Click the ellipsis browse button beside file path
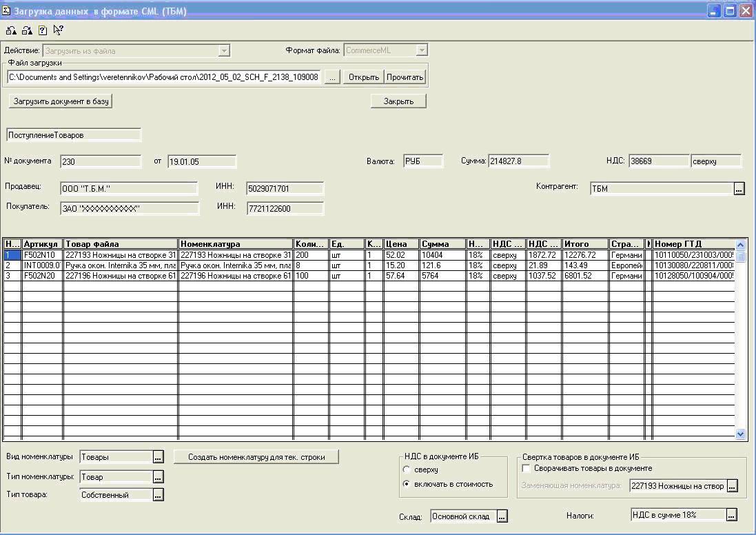The height and width of the screenshot is (535, 756). click(x=332, y=77)
